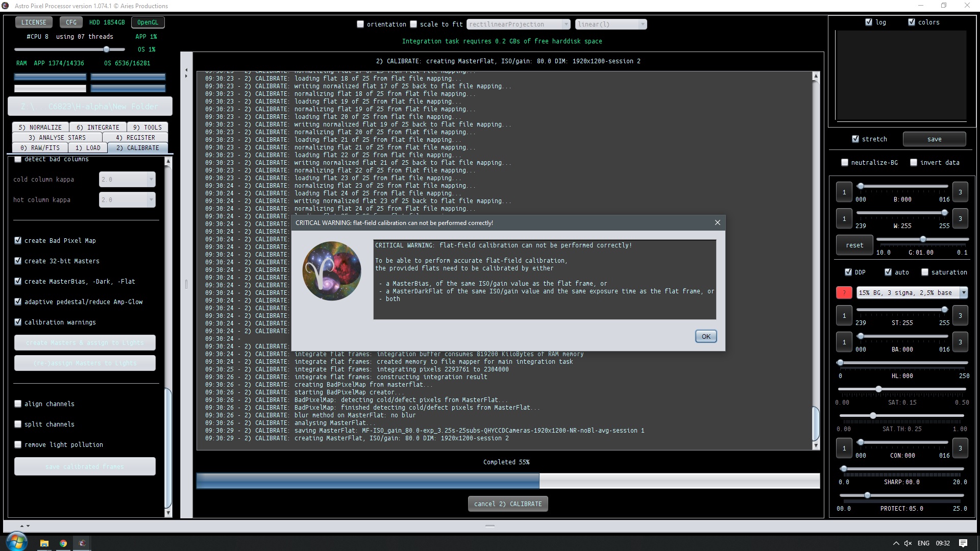Open Chrome from the taskbar
Viewport: 980px width, 551px height.
pos(63,543)
